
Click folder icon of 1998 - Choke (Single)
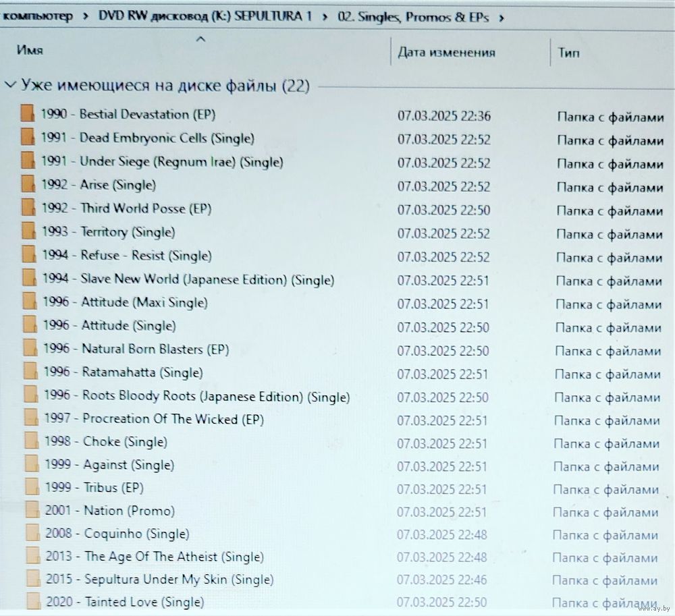click(x=32, y=441)
